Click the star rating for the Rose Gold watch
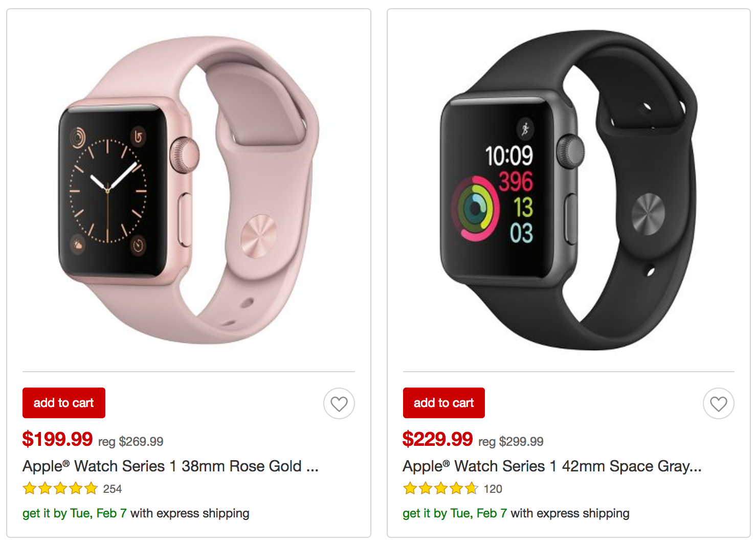 tap(60, 489)
